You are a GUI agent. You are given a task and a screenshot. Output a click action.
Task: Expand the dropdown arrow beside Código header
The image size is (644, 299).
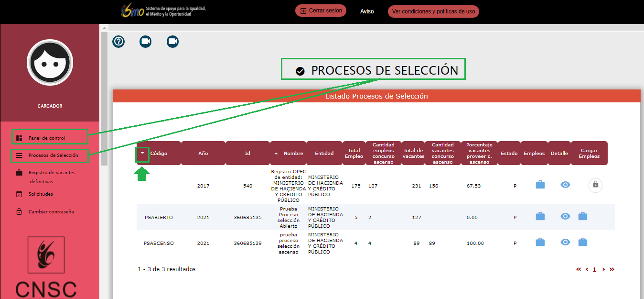tap(142, 154)
